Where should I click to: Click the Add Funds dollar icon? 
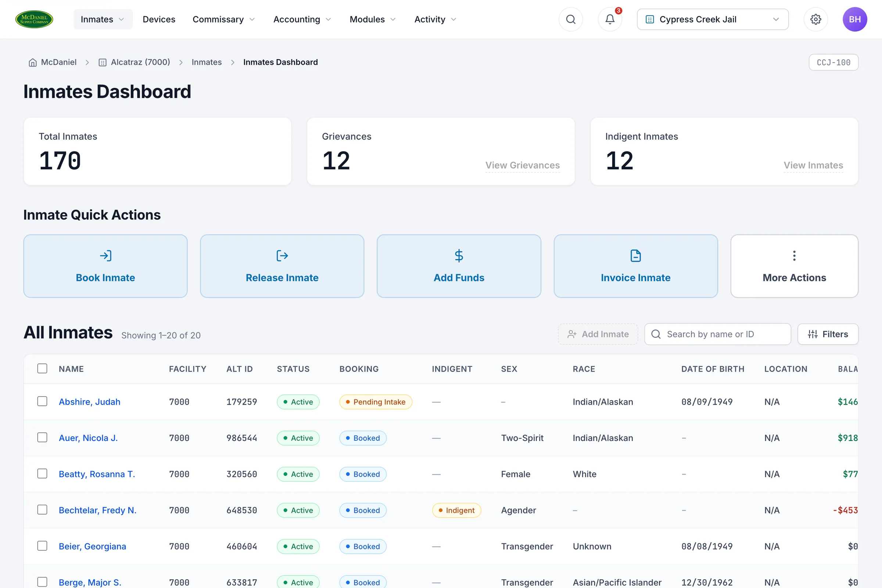[459, 256]
